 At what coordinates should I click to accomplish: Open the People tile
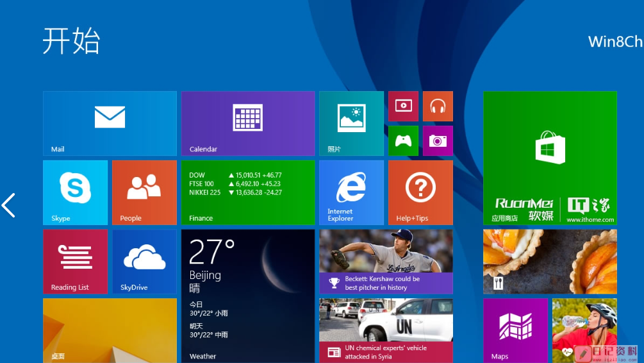144,192
